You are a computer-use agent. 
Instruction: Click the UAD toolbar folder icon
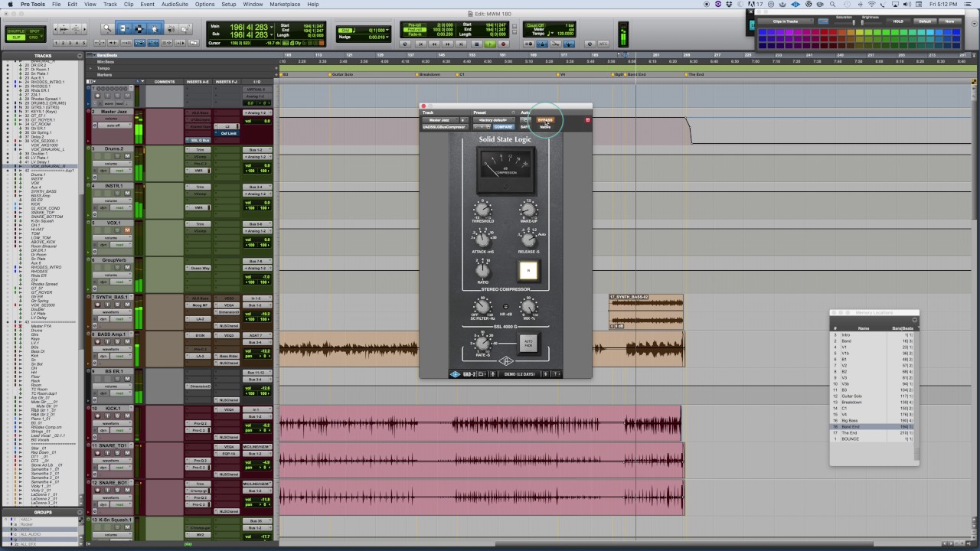pos(482,374)
